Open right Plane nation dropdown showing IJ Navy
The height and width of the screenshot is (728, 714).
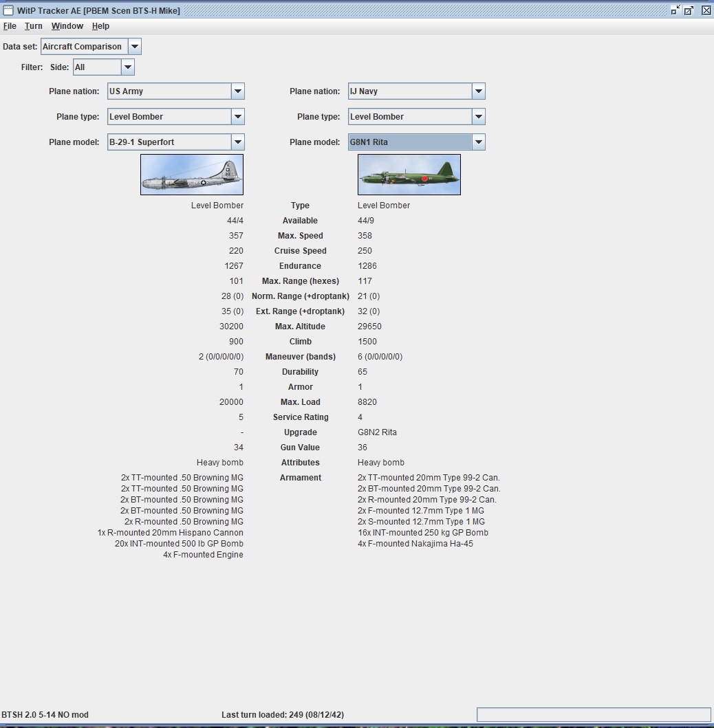[416, 91]
